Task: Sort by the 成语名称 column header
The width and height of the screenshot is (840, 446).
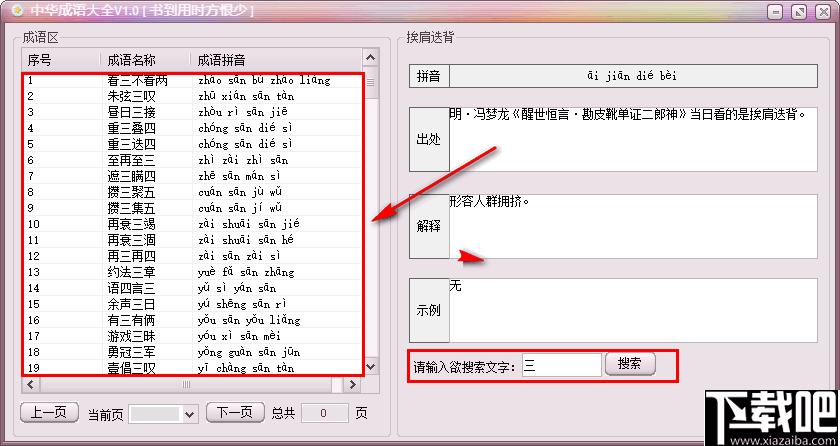Action: (x=145, y=60)
